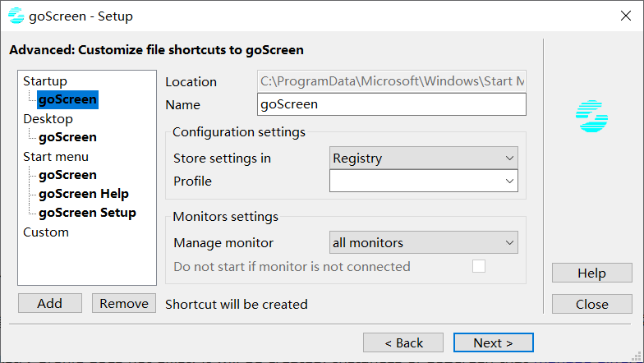644x363 pixels.
Task: Select the Custom node in tree
Action: click(x=46, y=232)
